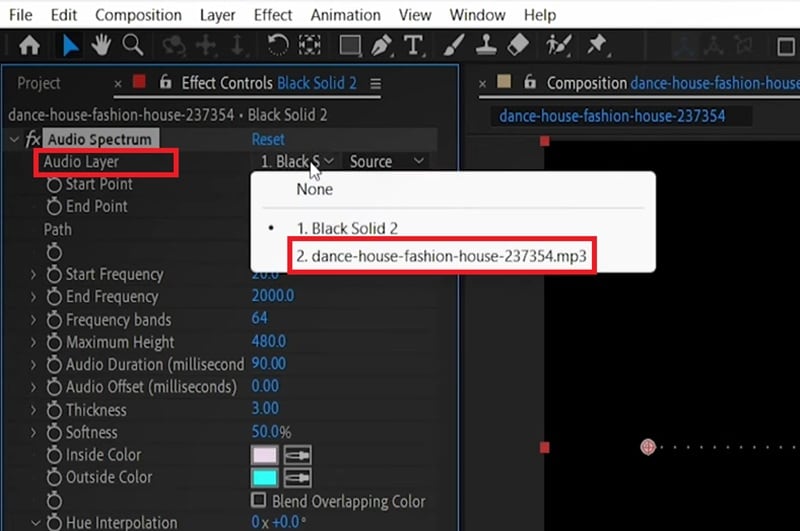Select the Puppet Pin tool
The image size is (800, 531).
coord(597,45)
